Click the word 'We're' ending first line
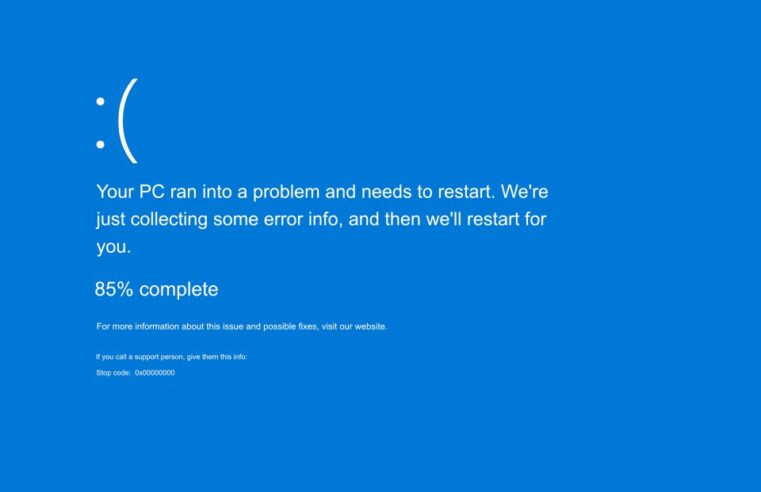The height and width of the screenshot is (492, 761). coord(525,192)
